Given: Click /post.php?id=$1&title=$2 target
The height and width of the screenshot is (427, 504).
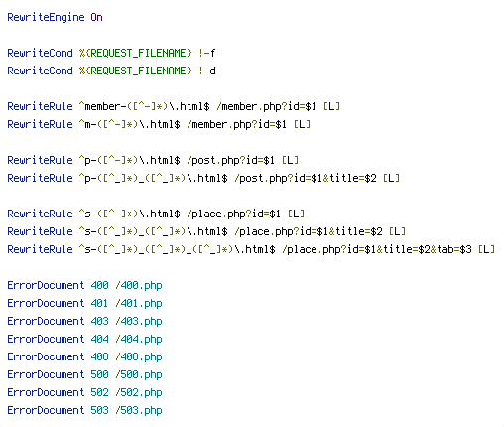Looking at the screenshot, I should tap(306, 178).
